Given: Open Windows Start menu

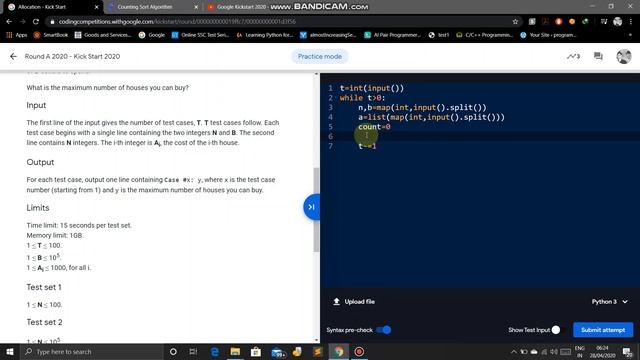Looking at the screenshot, I should (x=9, y=351).
